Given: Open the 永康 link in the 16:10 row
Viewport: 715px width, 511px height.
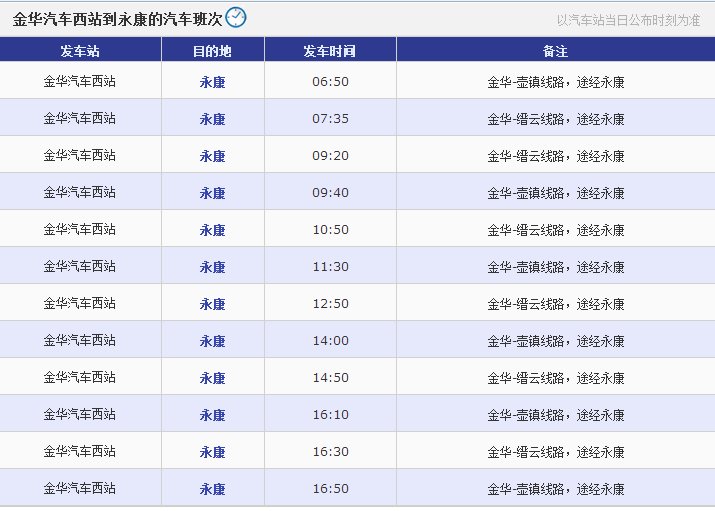Looking at the screenshot, I should tap(212, 415).
